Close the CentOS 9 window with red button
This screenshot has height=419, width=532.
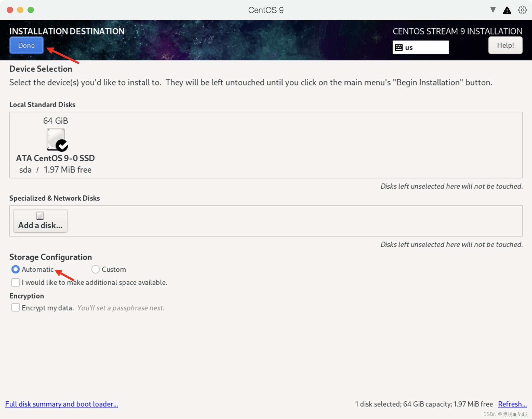10,10
